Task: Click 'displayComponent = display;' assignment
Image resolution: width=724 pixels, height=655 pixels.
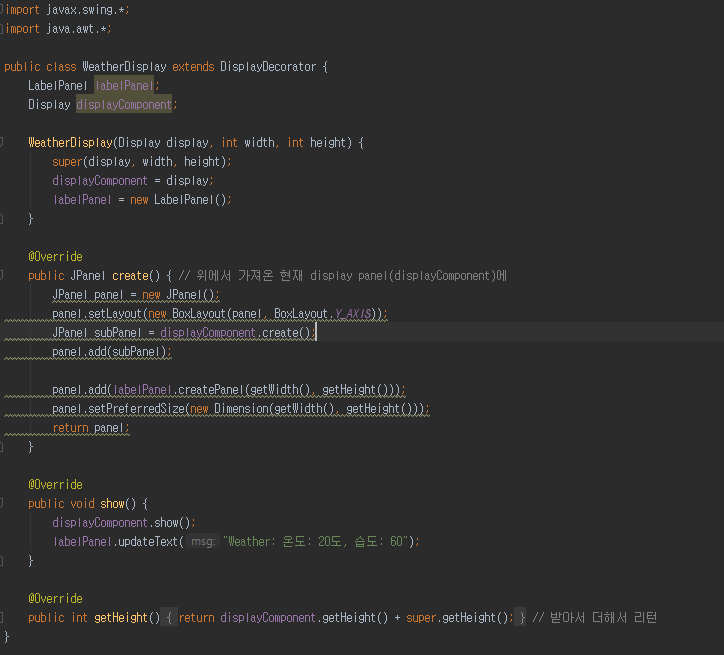Action: click(133, 180)
